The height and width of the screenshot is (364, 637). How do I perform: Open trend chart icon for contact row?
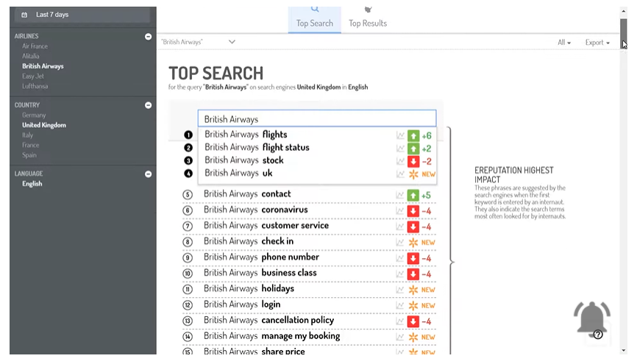tap(400, 196)
